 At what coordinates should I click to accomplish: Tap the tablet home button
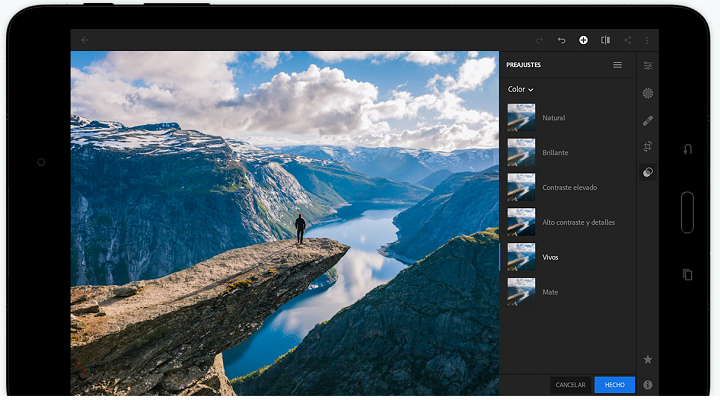tap(687, 212)
